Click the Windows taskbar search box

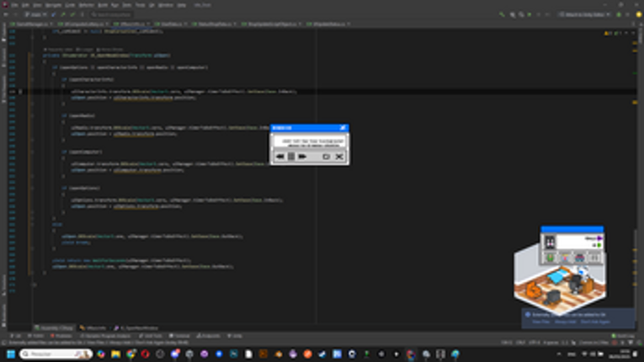click(56, 354)
